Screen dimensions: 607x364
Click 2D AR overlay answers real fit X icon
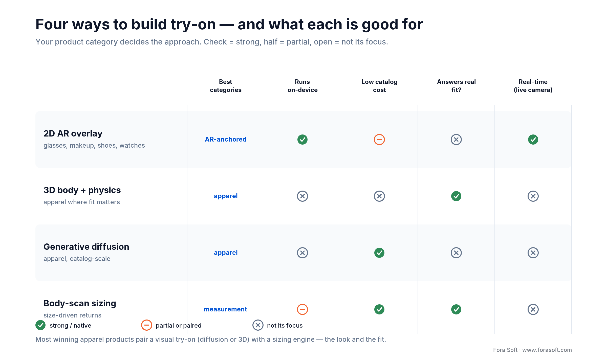[456, 140]
